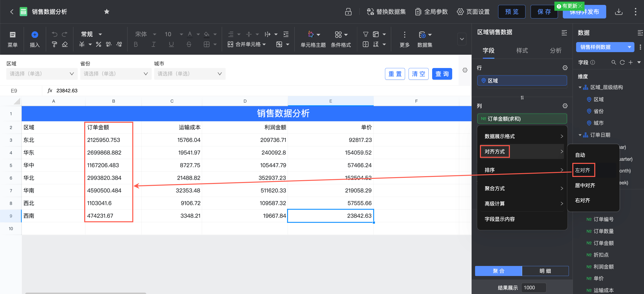Select 左对齐 in alignment submenu

(582, 170)
